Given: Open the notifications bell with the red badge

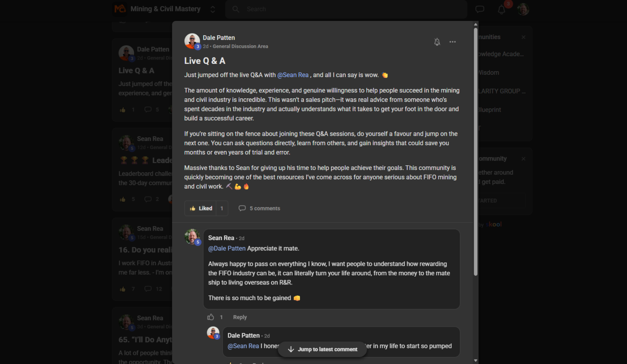Looking at the screenshot, I should [x=502, y=9].
